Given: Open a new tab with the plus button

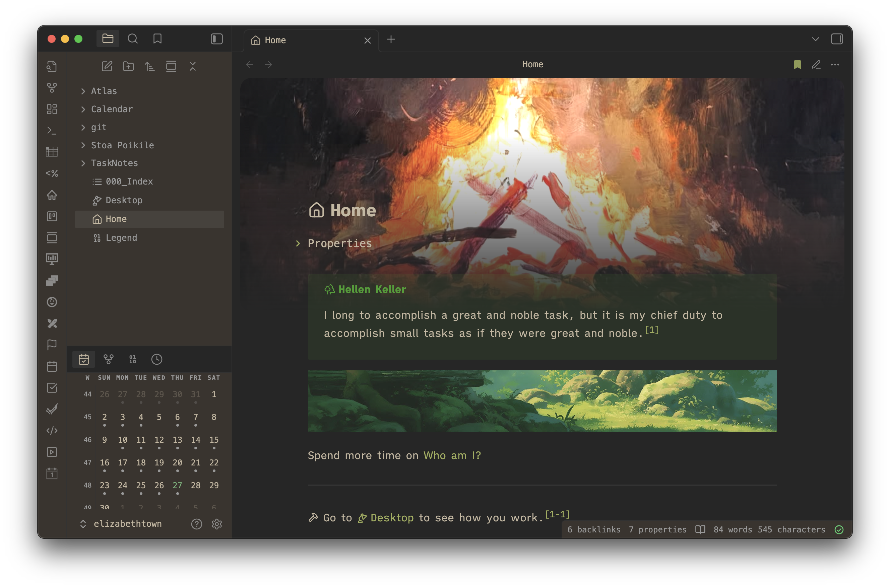Looking at the screenshot, I should click(391, 40).
